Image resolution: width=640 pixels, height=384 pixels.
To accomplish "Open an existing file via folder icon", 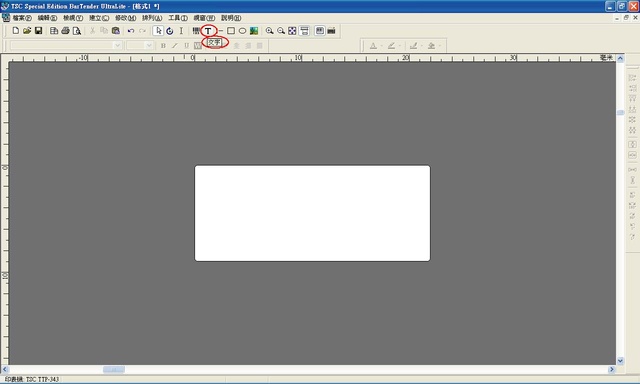I will (x=27, y=31).
